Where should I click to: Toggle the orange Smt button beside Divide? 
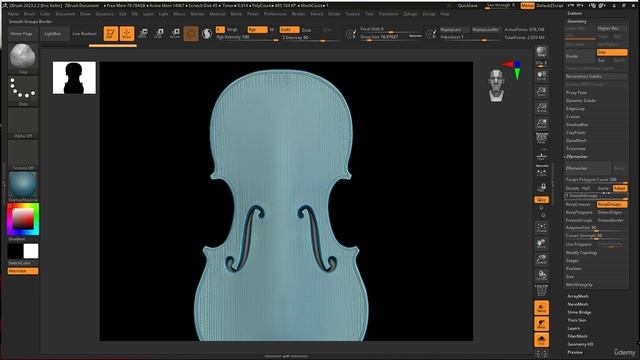pyautogui.click(x=612, y=52)
